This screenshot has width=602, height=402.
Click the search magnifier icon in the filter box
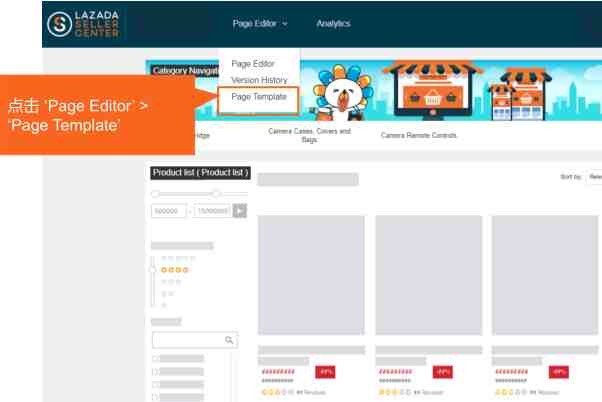(229, 340)
